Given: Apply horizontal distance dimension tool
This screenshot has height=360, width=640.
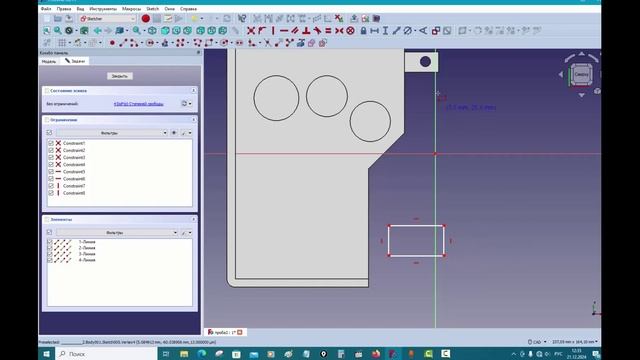Looking at the screenshot, I should [374, 31].
